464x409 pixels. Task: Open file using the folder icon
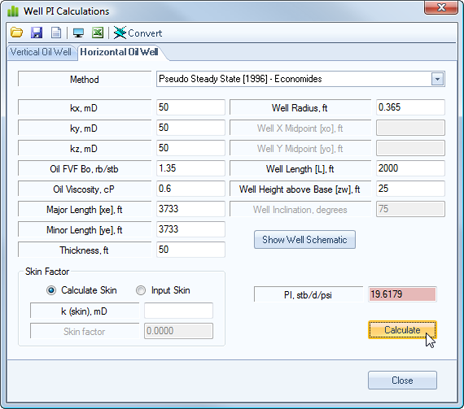coord(17,33)
